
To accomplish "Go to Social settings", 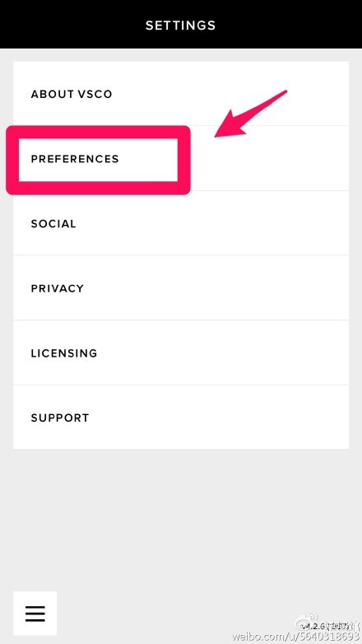I will [x=181, y=223].
